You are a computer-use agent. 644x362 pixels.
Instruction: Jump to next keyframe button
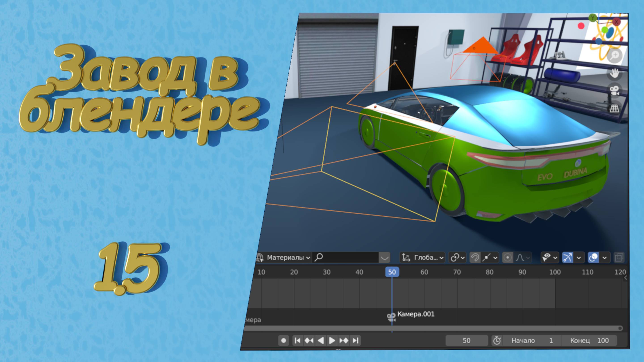coord(344,341)
